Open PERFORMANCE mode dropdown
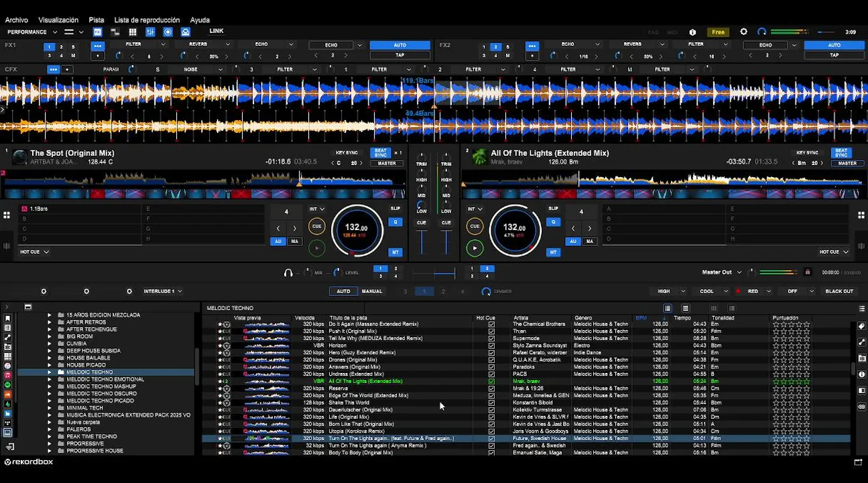The width and height of the screenshot is (868, 483). coord(32,32)
